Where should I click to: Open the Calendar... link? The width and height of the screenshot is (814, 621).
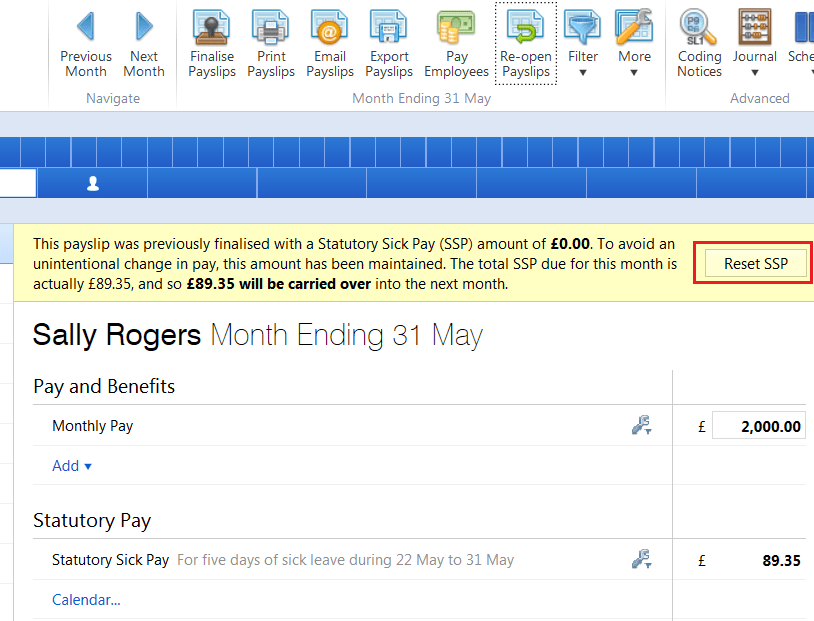tap(86, 600)
